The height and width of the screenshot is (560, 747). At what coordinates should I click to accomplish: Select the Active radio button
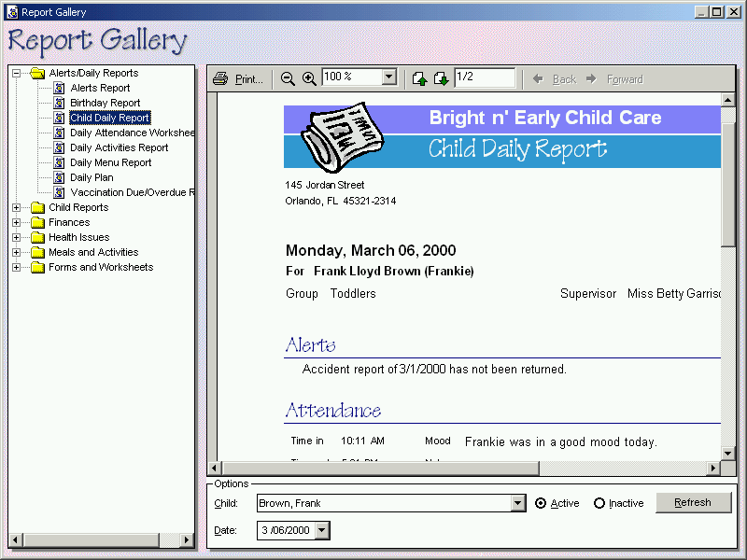point(541,503)
